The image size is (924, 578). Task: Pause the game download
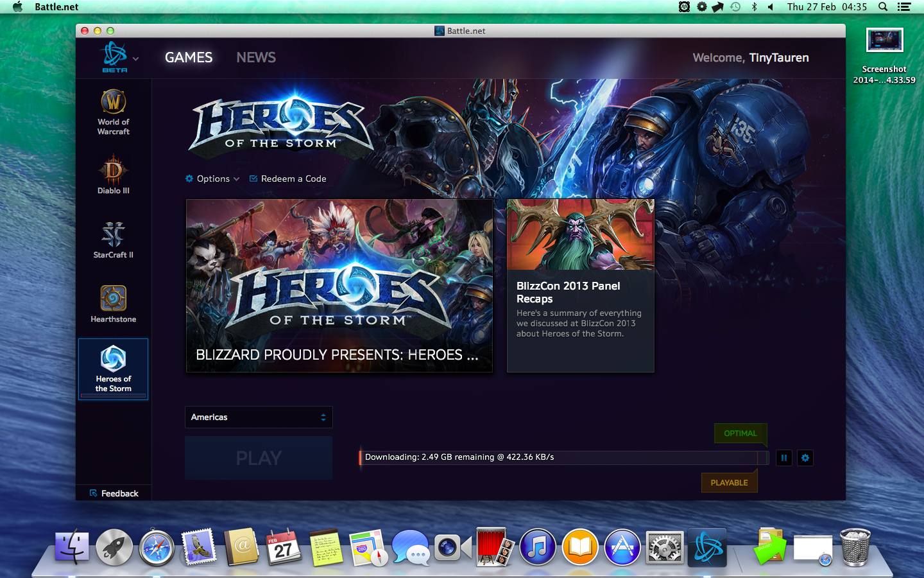point(783,458)
